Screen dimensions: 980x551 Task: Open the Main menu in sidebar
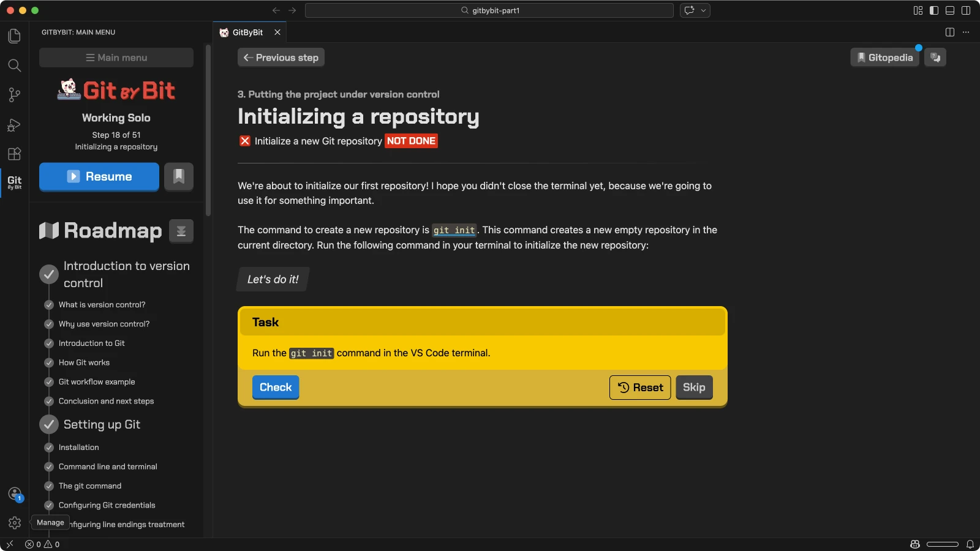[x=116, y=58]
